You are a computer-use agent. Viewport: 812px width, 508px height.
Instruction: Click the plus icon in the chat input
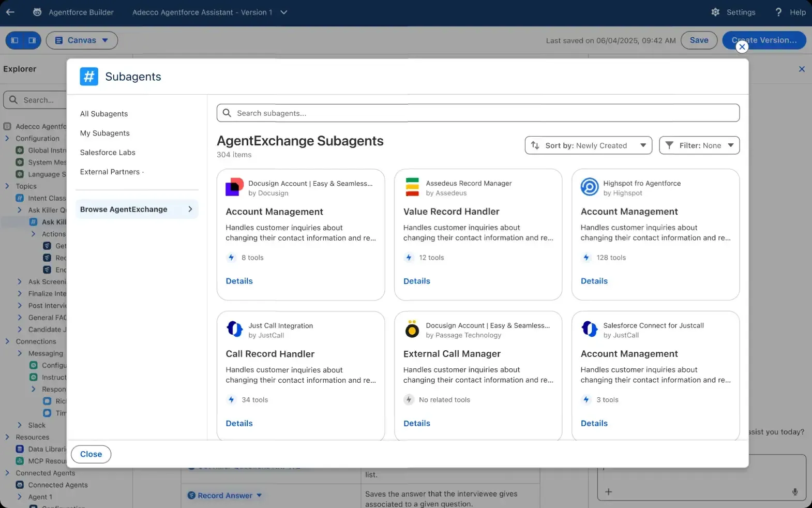pos(609,492)
